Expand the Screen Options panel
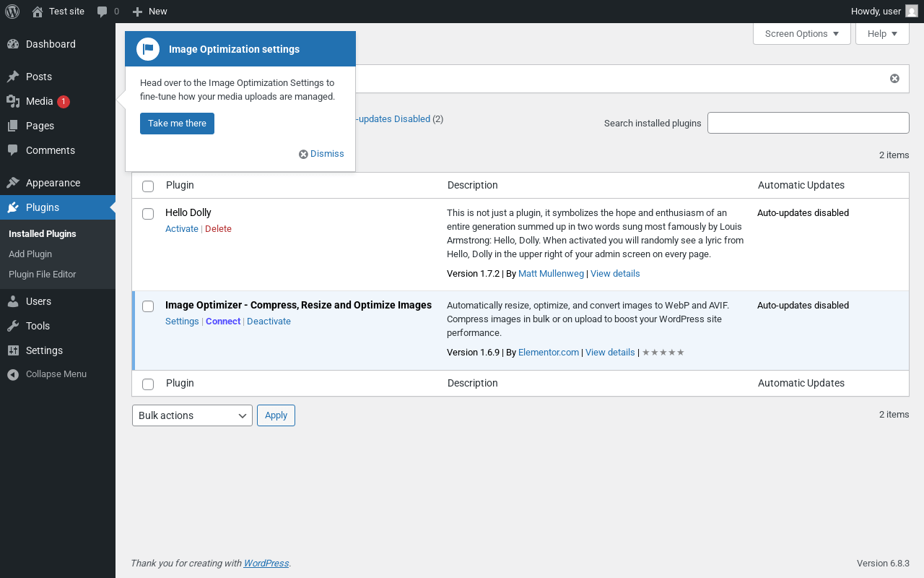924x578 pixels. tap(801, 34)
